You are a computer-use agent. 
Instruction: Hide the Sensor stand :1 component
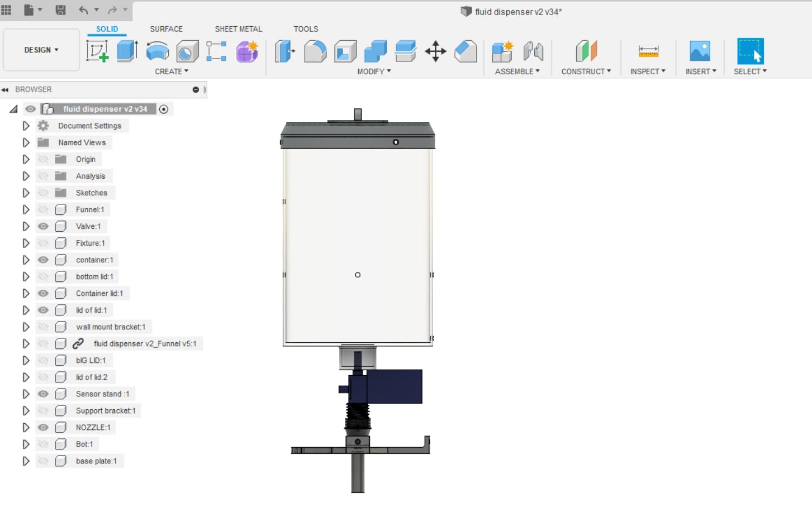coord(43,394)
